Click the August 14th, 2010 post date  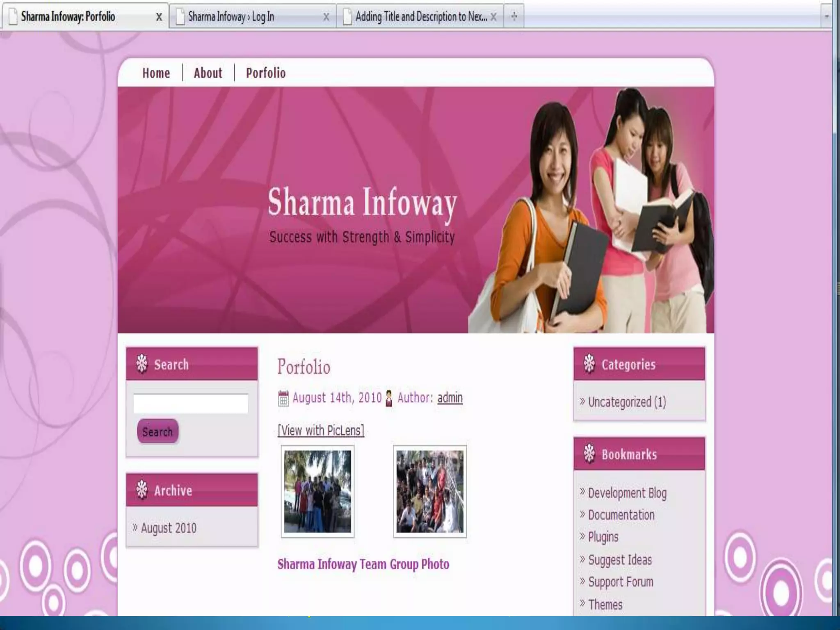pyautogui.click(x=337, y=397)
